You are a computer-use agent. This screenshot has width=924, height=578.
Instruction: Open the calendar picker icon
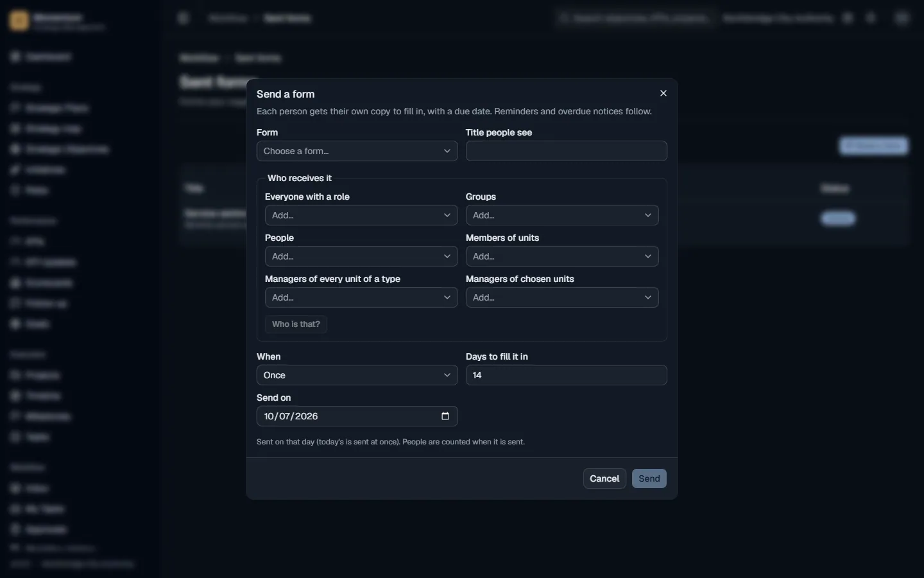tap(445, 416)
